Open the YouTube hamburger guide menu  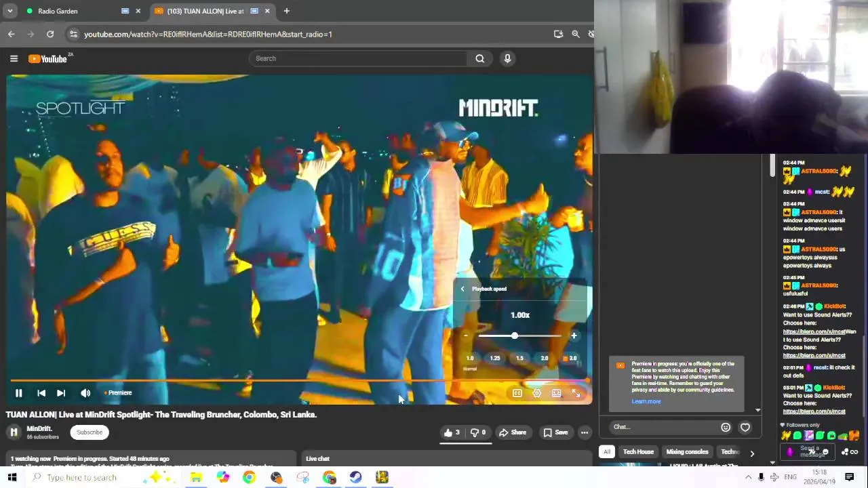[14, 59]
